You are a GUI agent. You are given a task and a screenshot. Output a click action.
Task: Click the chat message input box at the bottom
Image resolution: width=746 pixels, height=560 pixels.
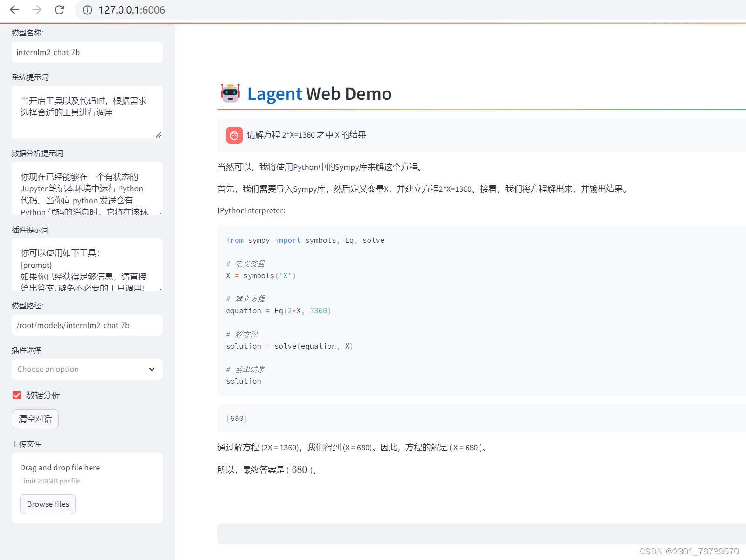[481, 533]
